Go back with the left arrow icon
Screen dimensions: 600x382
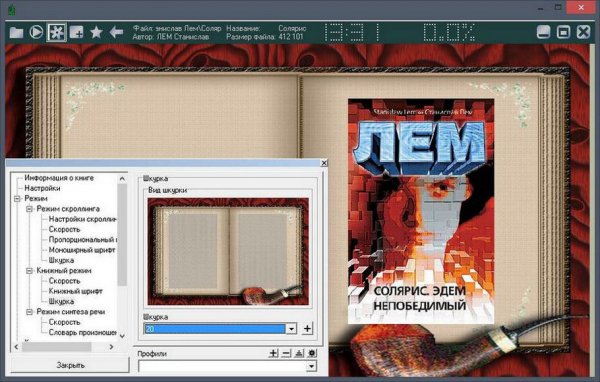(x=116, y=32)
